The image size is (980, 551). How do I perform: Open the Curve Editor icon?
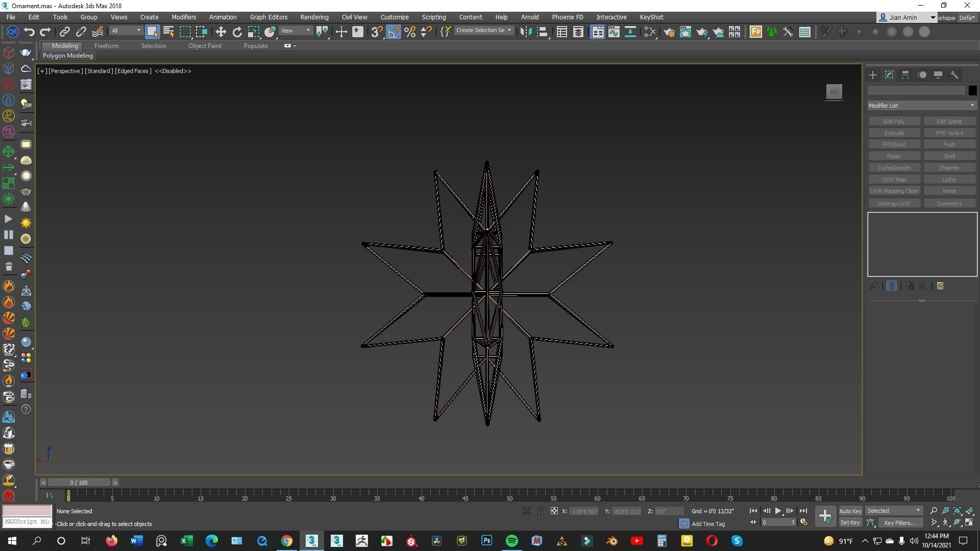pyautogui.click(x=614, y=32)
